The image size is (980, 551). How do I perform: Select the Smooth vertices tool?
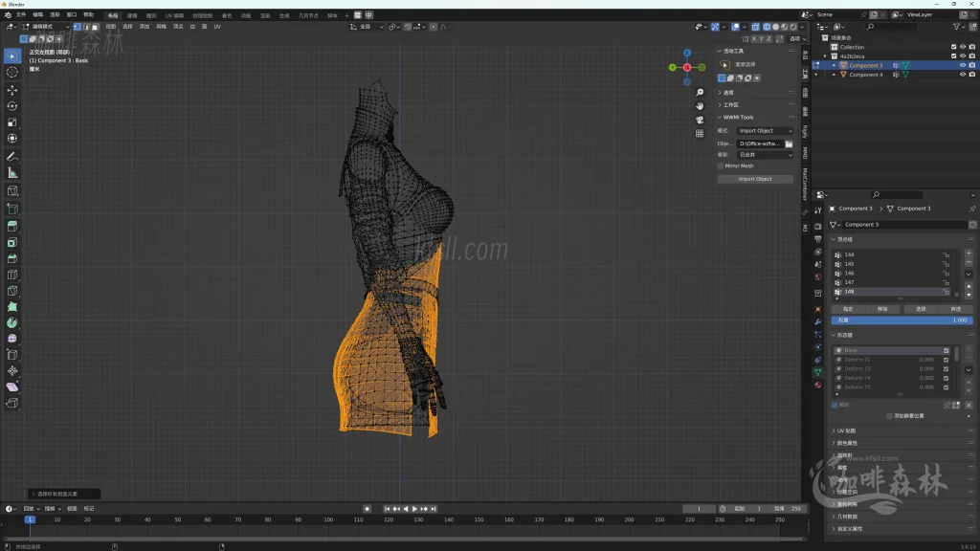coord(11,339)
